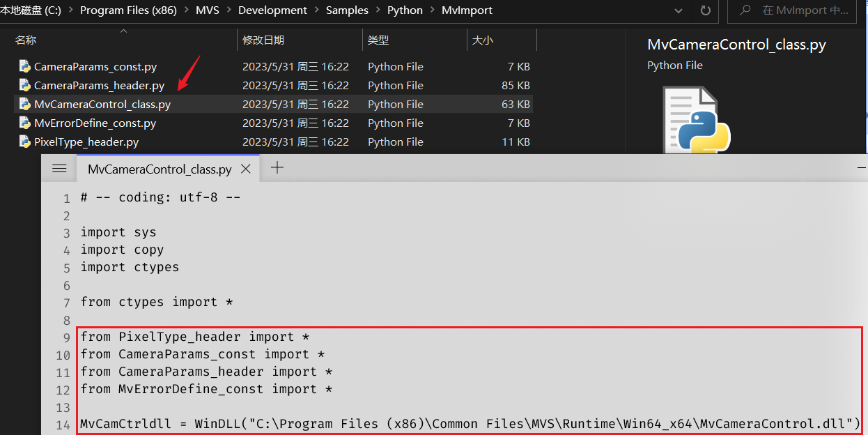The width and height of the screenshot is (868, 435).
Task: Click code line 'import sys'
Action: tap(118, 232)
